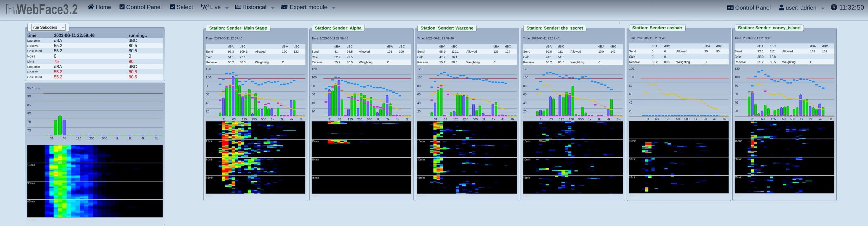Select the Station: Sender: Alpha title

[338, 28]
